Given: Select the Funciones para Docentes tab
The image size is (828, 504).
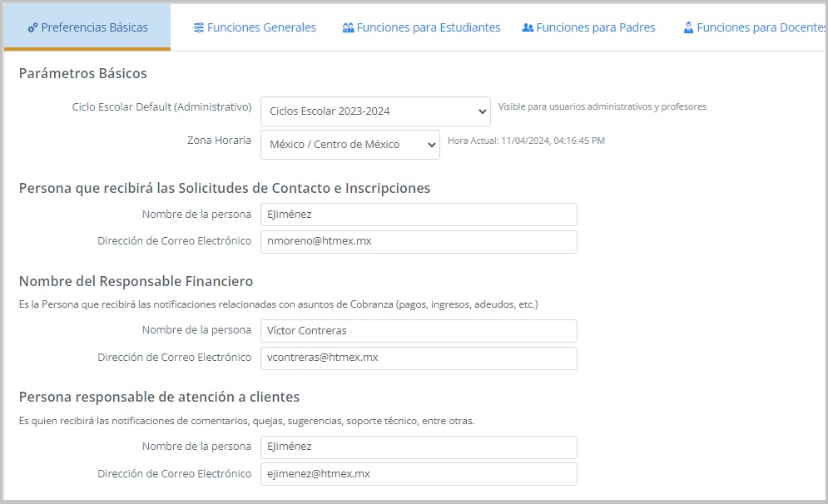Looking at the screenshot, I should (x=761, y=27).
